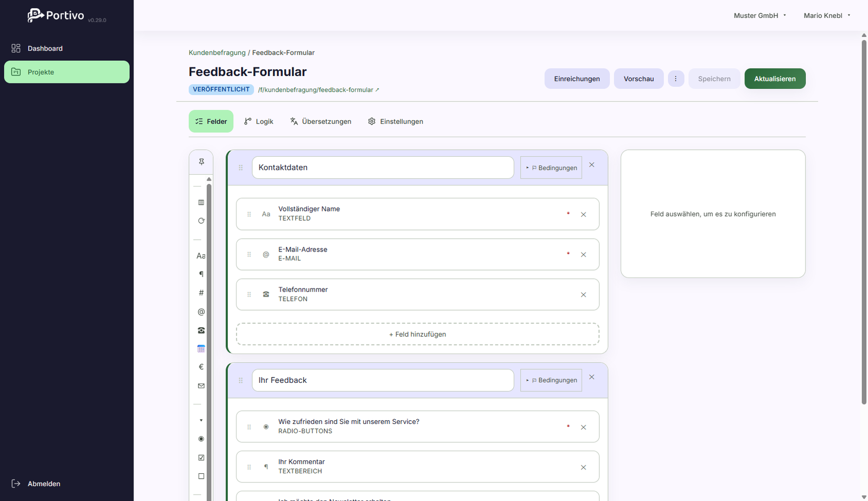
Task: Expand Bedingungen for Ihr Feedback section
Action: 551,380
